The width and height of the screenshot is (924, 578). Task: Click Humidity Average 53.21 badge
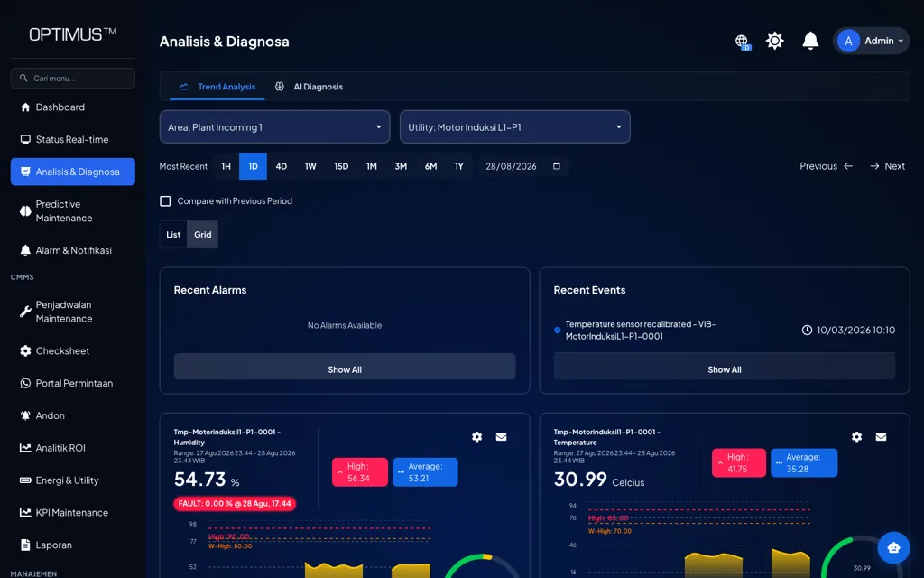(425, 471)
